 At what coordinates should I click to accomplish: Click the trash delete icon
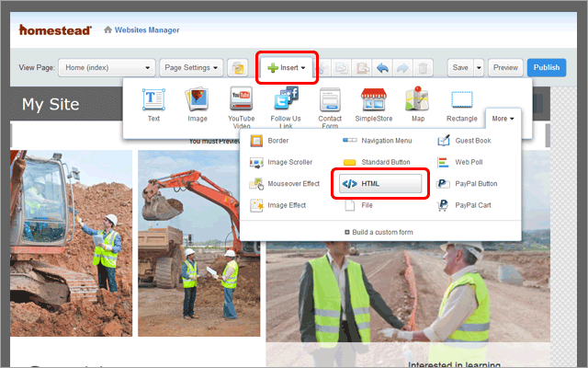point(423,68)
